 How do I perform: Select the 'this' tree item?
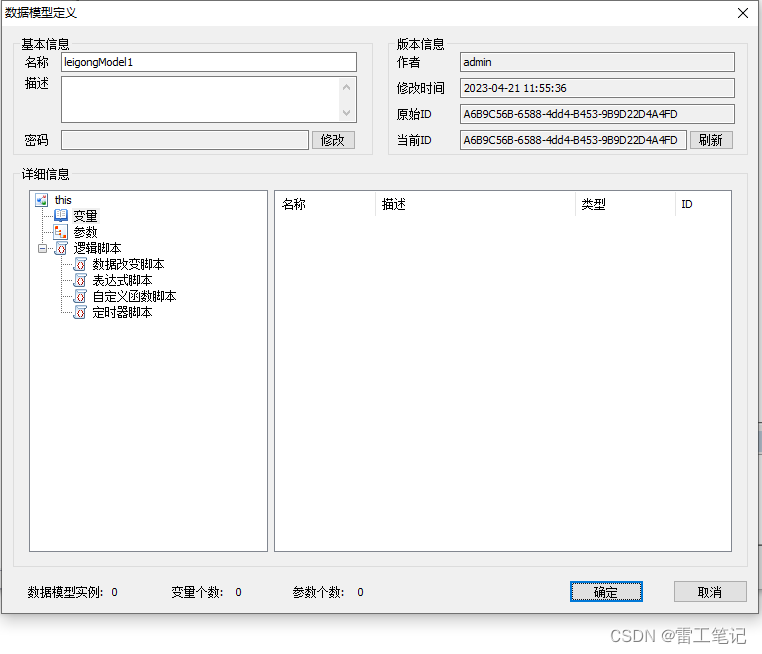pos(63,200)
